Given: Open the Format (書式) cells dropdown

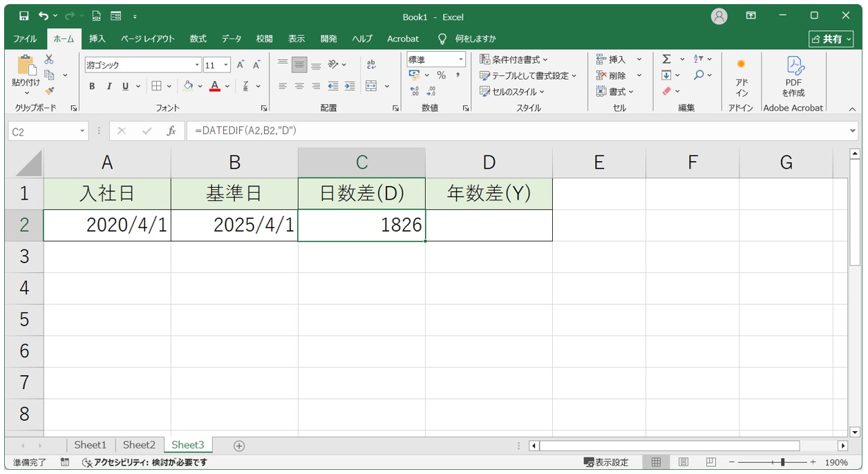Looking at the screenshot, I should click(615, 91).
